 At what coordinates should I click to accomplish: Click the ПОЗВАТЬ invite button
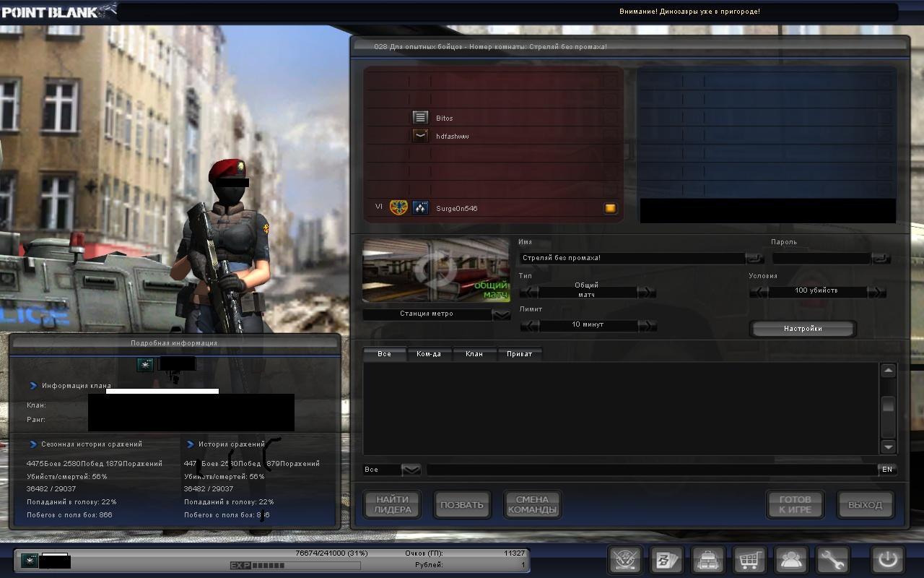461,504
